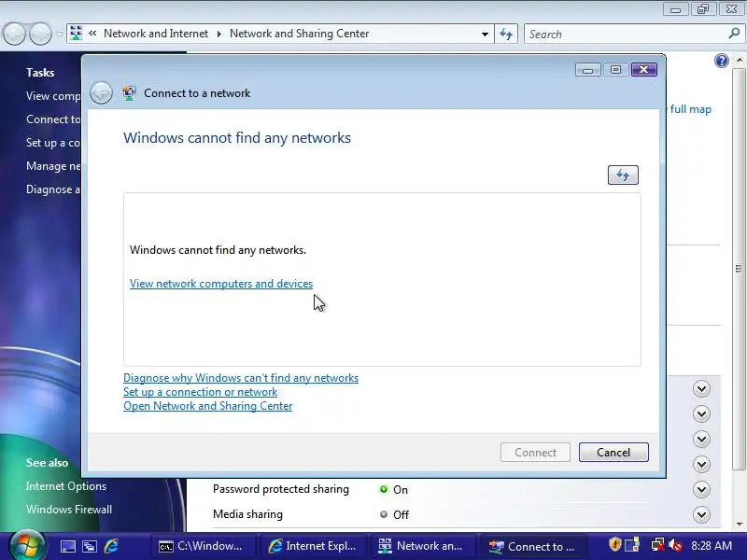
Task: Refresh the Network and Sharing Center address bar
Action: [505, 34]
